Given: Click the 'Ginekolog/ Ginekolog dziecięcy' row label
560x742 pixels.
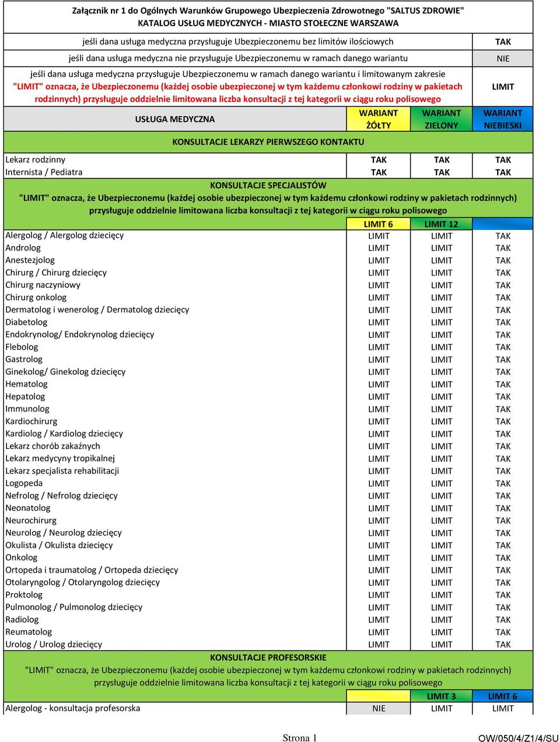Looking at the screenshot, I should click(x=65, y=372).
